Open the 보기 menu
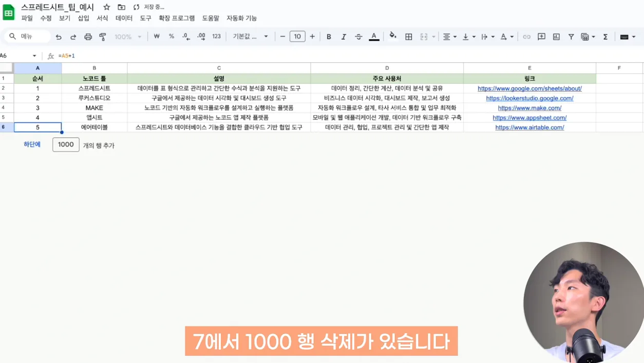The height and width of the screenshot is (363, 644). click(65, 18)
